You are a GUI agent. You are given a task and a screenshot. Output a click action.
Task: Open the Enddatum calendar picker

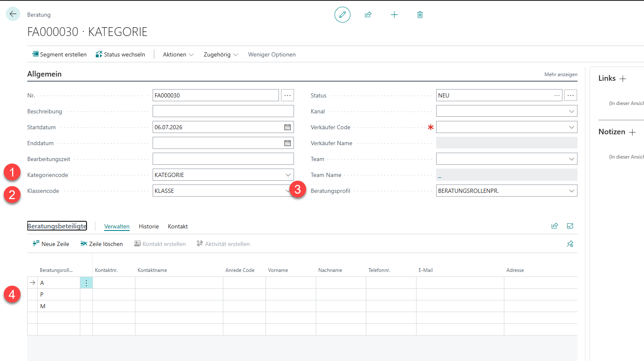[x=288, y=143]
